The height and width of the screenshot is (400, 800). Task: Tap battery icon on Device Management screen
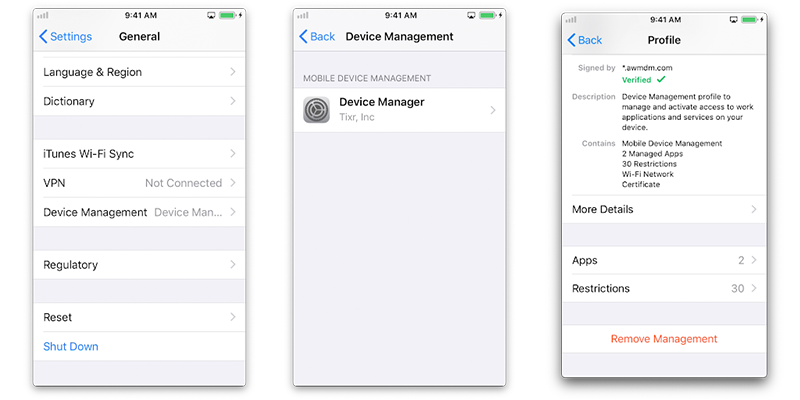(x=490, y=15)
